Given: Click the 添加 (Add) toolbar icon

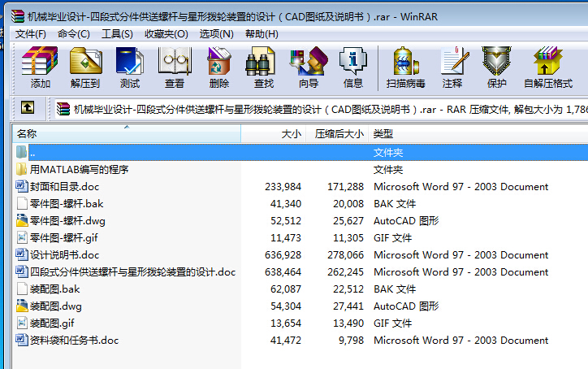Looking at the screenshot, I should (40, 60).
